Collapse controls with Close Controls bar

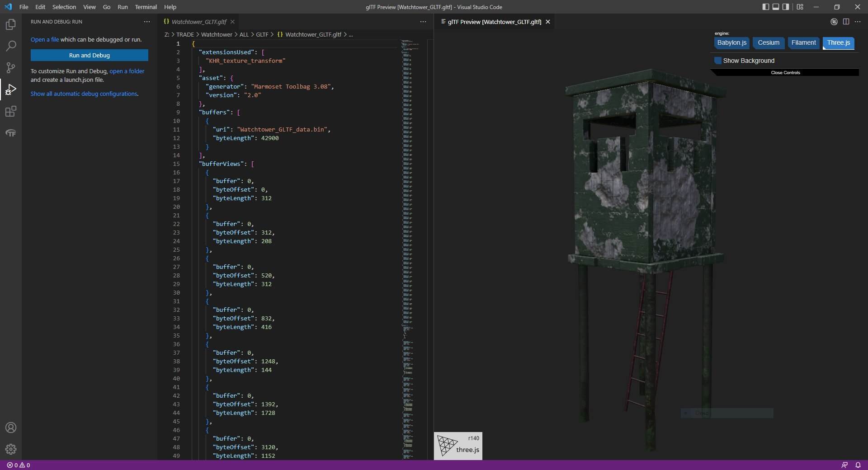(x=785, y=72)
